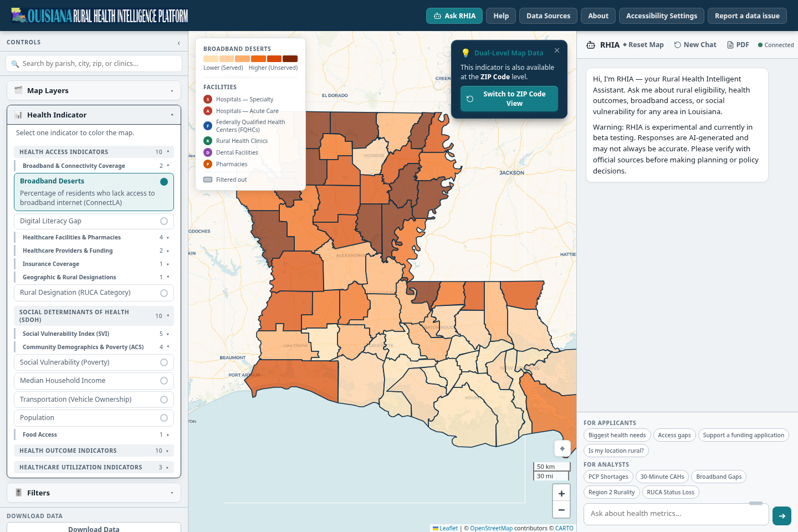Expand Healthcare Utilization Indicators section

pyautogui.click(x=94, y=467)
